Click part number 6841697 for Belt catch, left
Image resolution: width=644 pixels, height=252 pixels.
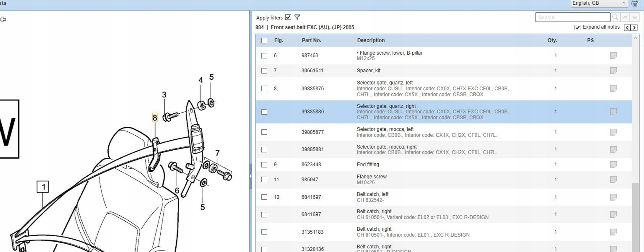311,197
